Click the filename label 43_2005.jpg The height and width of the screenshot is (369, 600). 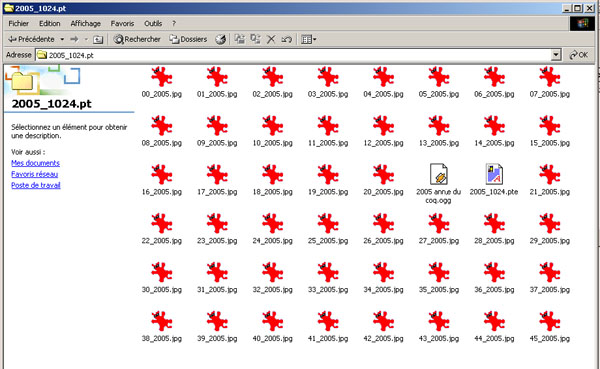click(439, 338)
